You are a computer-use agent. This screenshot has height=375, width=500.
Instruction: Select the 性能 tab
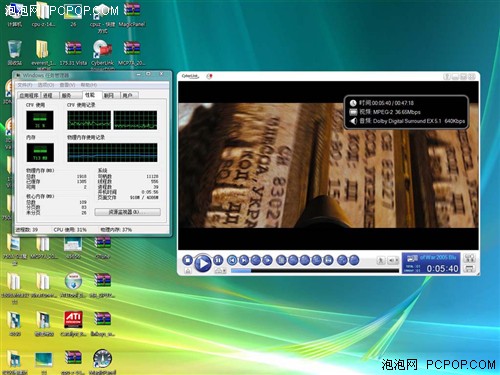[x=91, y=95]
